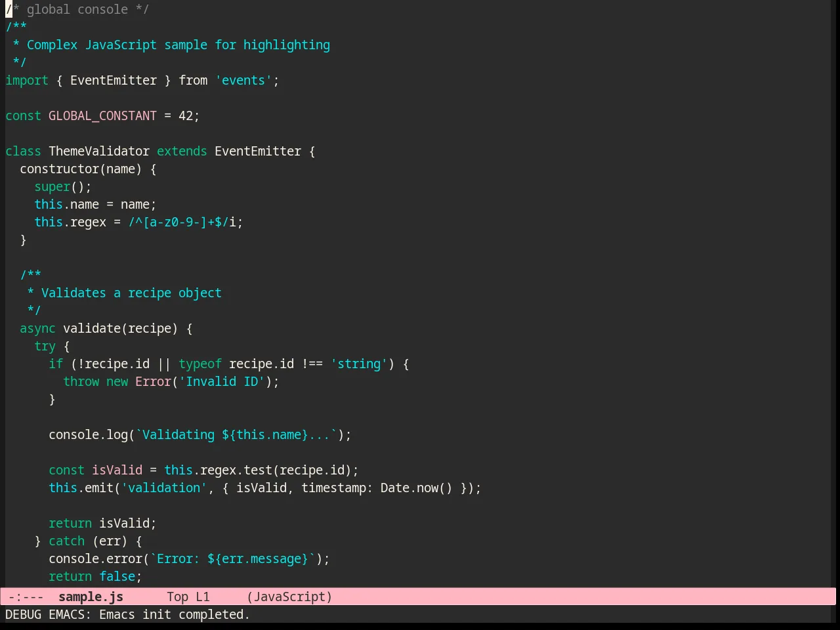Click the 'false' literal in return statement
840x630 pixels.
pos(117,576)
